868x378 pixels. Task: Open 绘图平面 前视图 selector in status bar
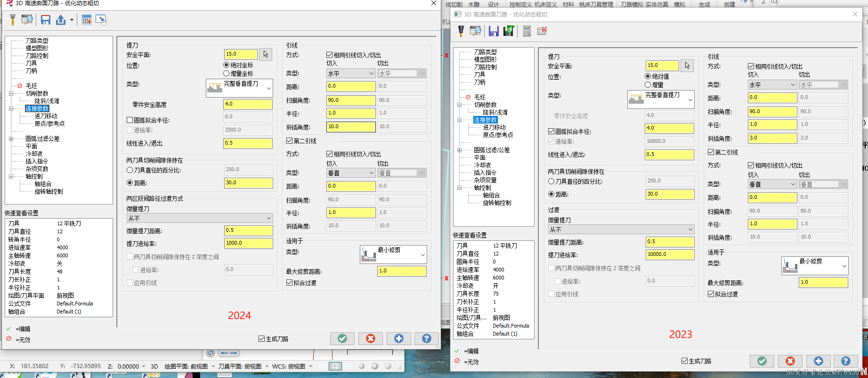tap(189, 366)
